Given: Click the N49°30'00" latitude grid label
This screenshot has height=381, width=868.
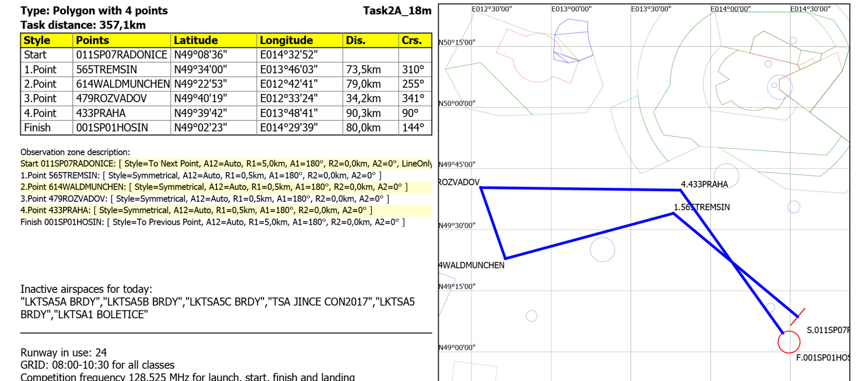Looking at the screenshot, I should tap(457, 225).
